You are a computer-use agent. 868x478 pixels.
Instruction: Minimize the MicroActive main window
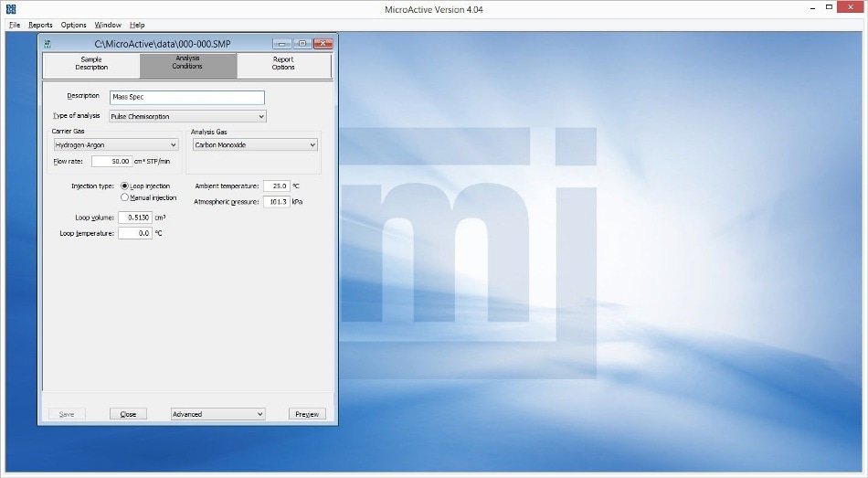pyautogui.click(x=812, y=7)
